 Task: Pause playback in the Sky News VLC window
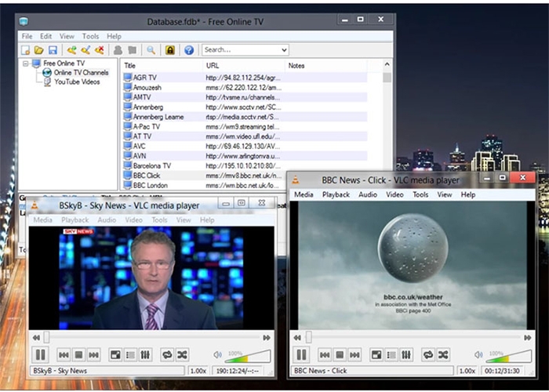click(x=40, y=355)
